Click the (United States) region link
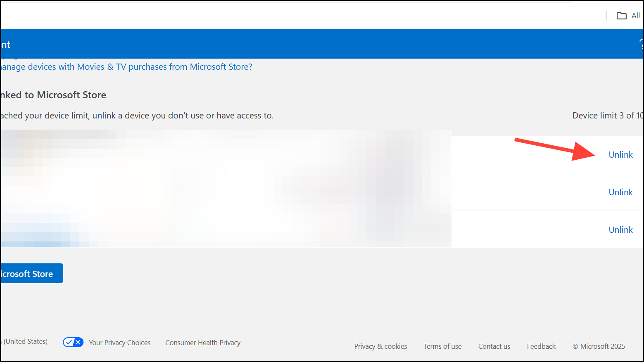 (26, 341)
